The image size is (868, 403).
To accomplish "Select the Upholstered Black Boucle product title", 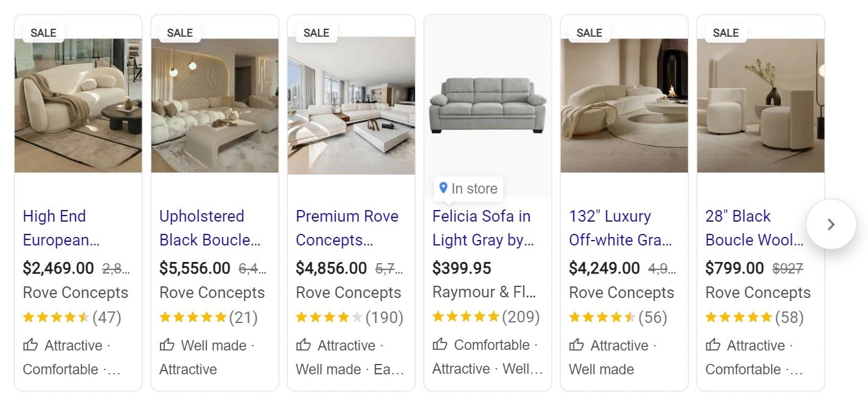I will [201, 228].
